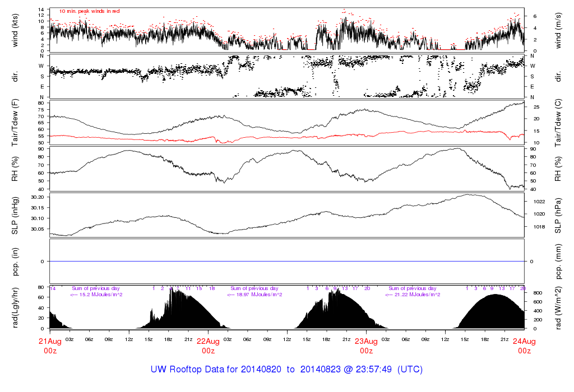Select the 21Aug 00z date marker
Image resolution: width=574 pixels, height=392 pixels.
(x=50, y=346)
